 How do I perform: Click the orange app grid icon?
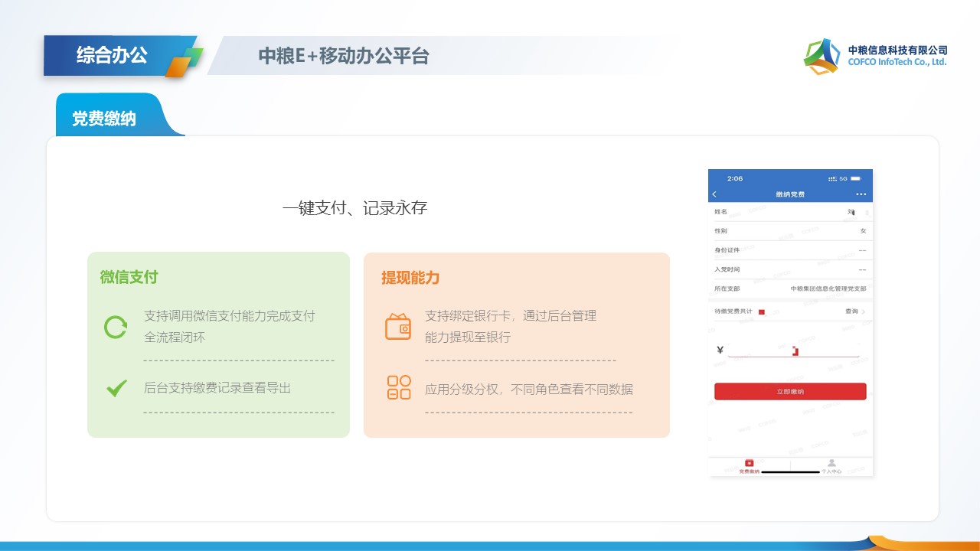(x=398, y=388)
